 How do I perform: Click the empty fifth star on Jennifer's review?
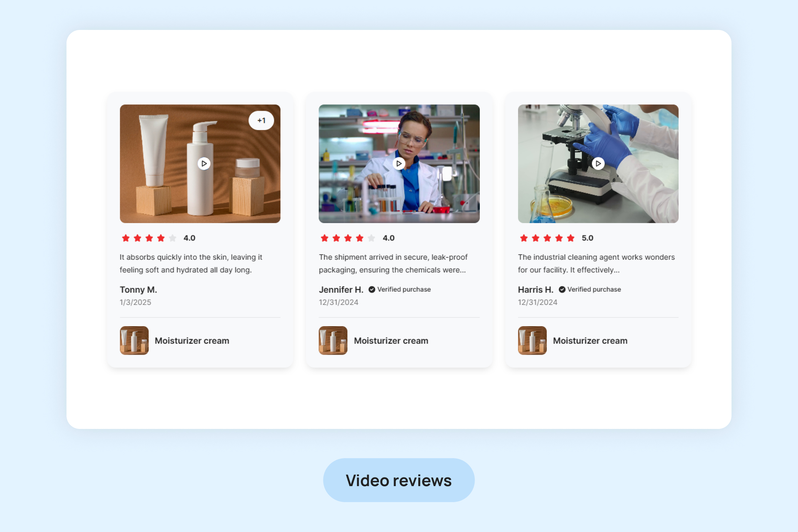click(x=371, y=238)
